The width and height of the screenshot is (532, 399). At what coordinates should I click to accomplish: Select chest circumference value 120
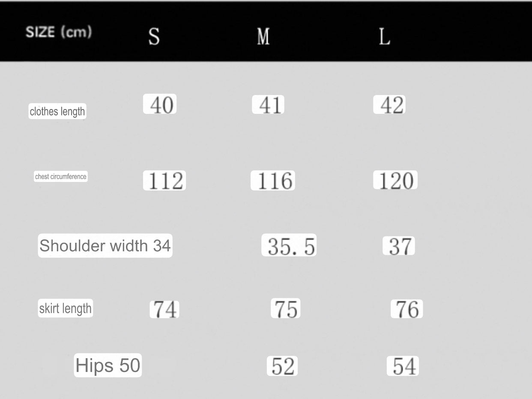click(395, 180)
